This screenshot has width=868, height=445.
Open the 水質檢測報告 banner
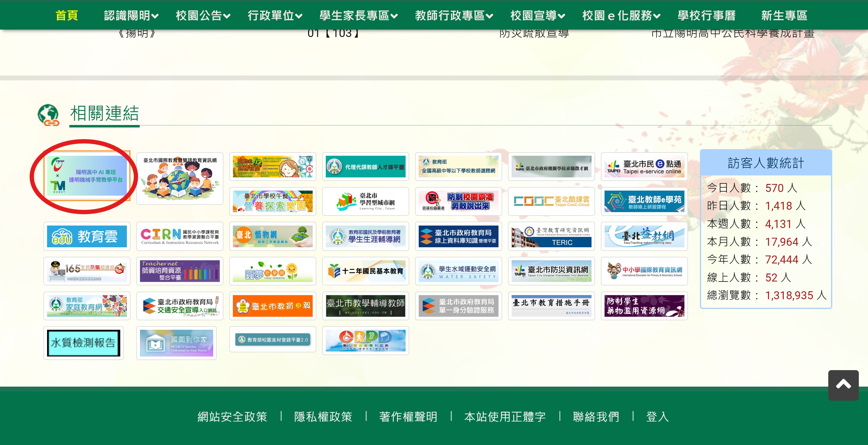[83, 343]
